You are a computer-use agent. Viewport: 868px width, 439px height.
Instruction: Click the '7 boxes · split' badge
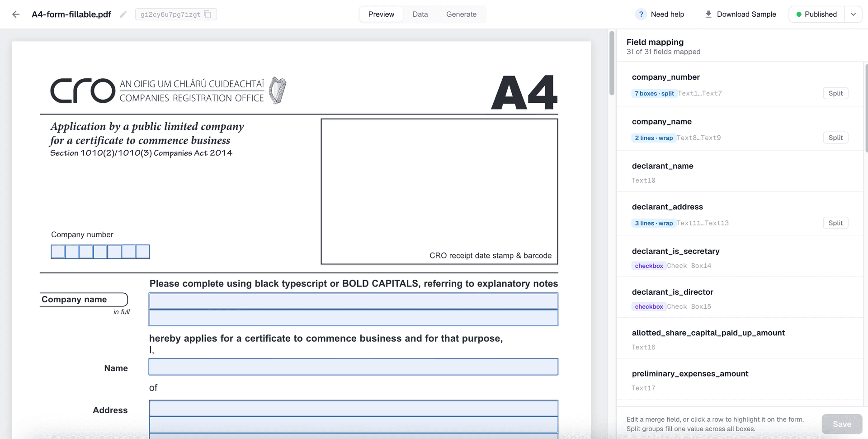click(654, 93)
